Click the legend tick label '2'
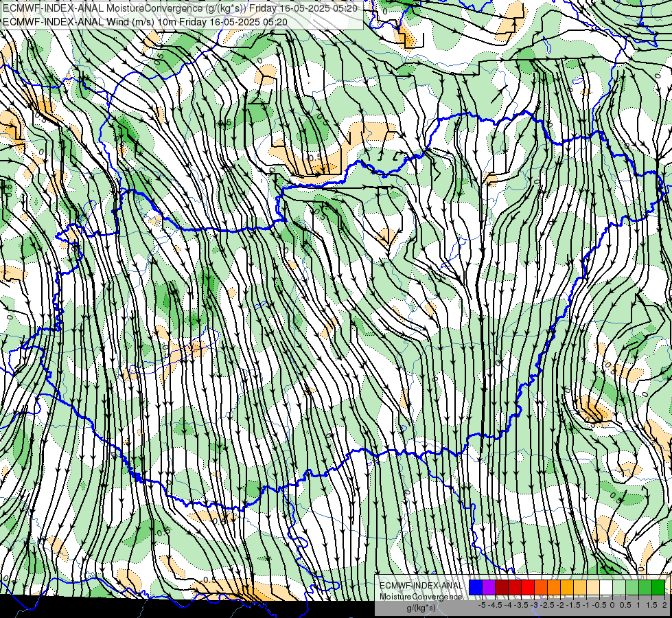This screenshot has height=618, width=672. point(664,605)
